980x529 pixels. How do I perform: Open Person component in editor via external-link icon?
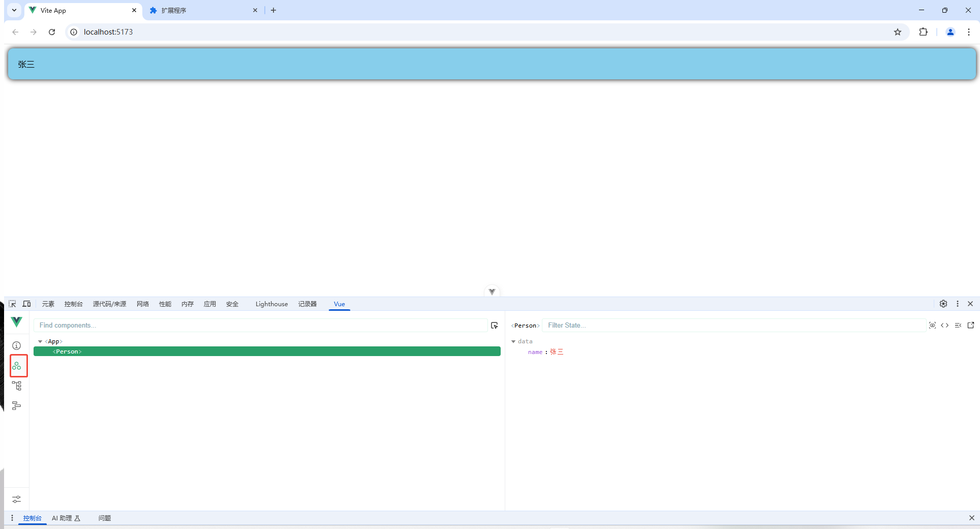pos(971,325)
